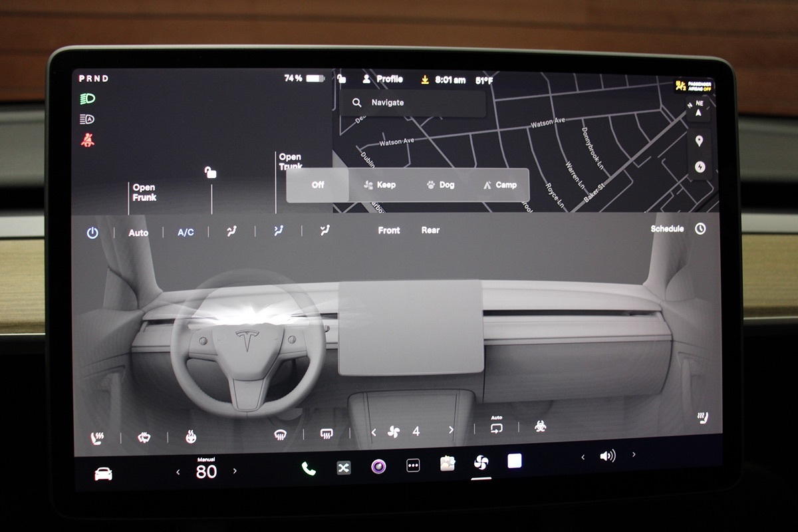This screenshot has height=532, width=798.
Task: Open the camera app in dock
Action: (x=378, y=467)
